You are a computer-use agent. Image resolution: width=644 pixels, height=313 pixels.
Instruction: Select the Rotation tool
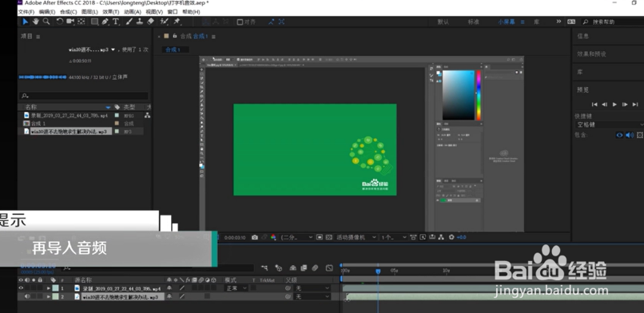tap(60, 22)
